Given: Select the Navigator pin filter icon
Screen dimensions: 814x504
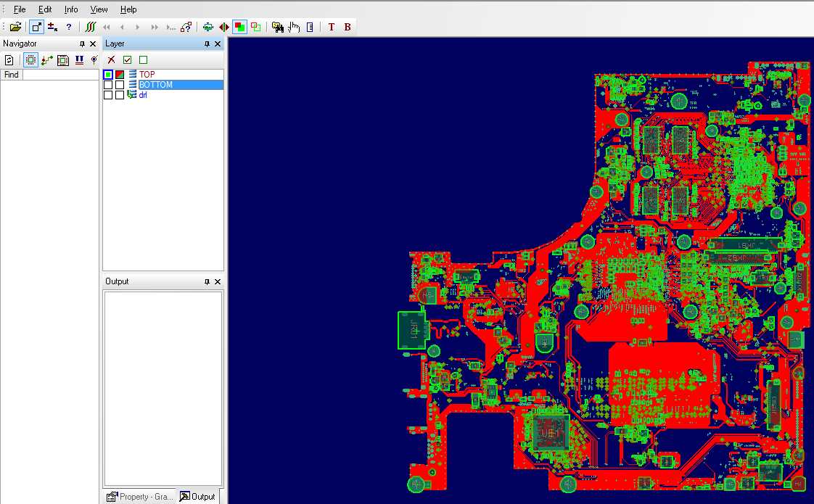Looking at the screenshot, I should point(79,61).
